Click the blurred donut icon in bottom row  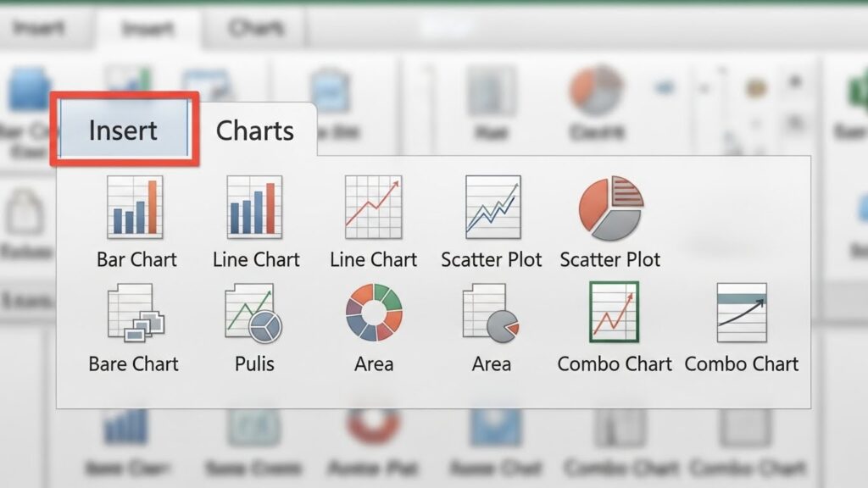click(x=374, y=426)
